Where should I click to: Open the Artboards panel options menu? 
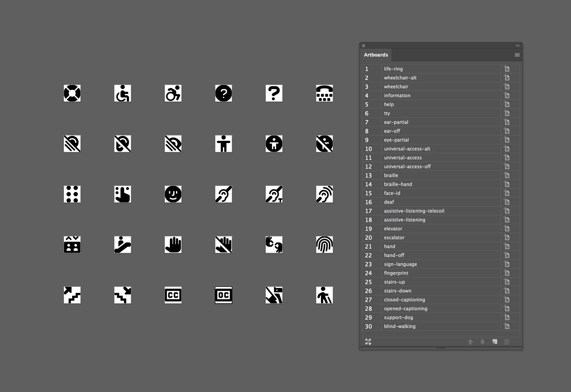517,55
